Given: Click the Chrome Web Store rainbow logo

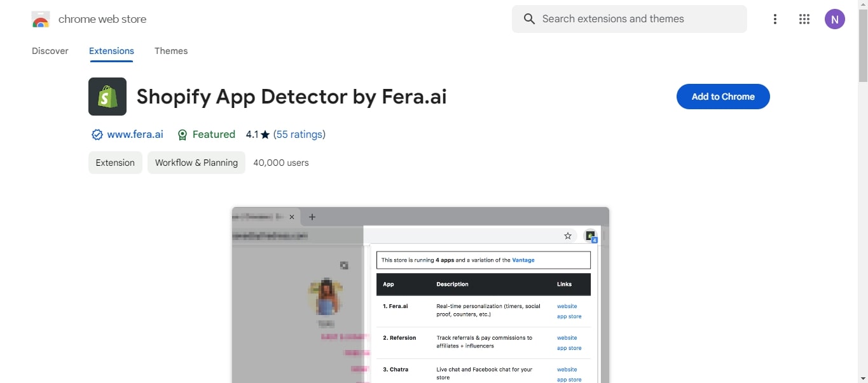Looking at the screenshot, I should [x=41, y=20].
